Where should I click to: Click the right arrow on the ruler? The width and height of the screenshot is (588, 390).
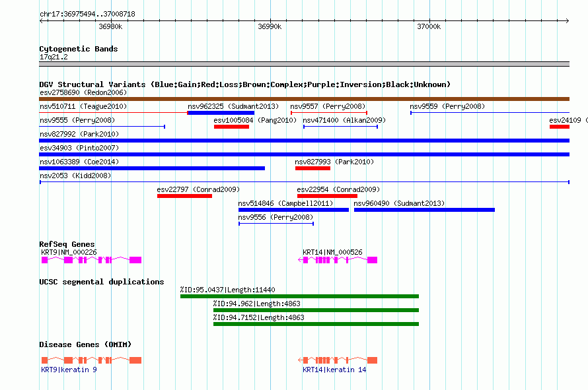pos(567,20)
